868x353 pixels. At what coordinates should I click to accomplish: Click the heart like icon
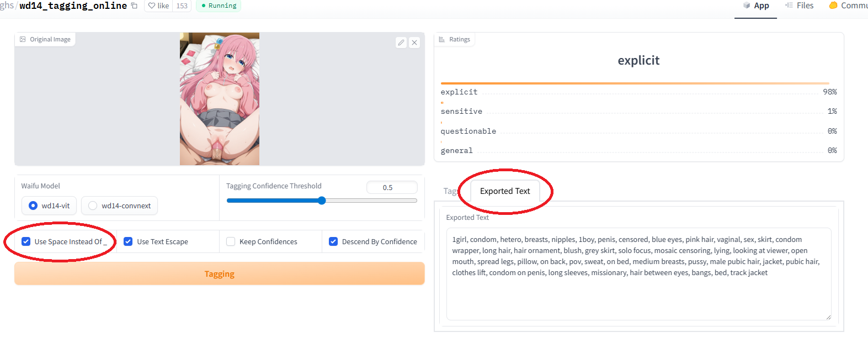[152, 6]
